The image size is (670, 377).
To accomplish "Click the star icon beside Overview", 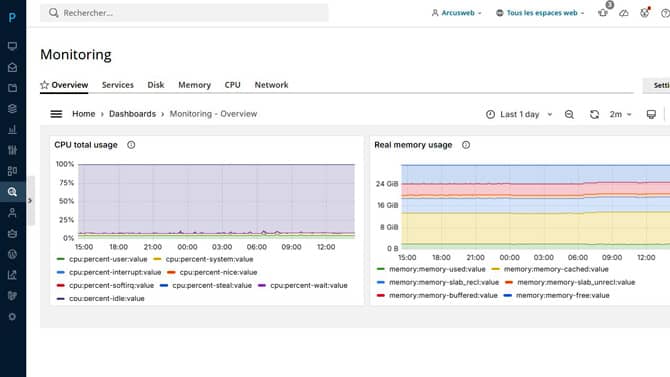I will [x=44, y=85].
